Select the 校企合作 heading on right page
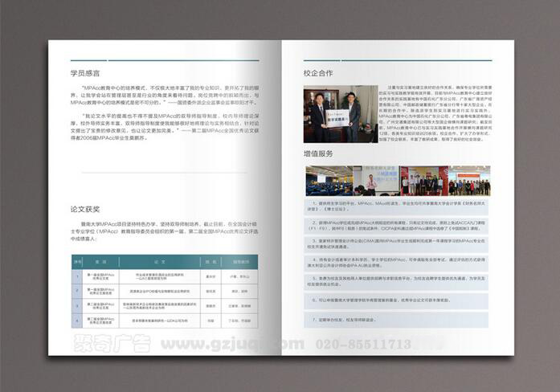The width and height of the screenshot is (560, 392). [317, 73]
